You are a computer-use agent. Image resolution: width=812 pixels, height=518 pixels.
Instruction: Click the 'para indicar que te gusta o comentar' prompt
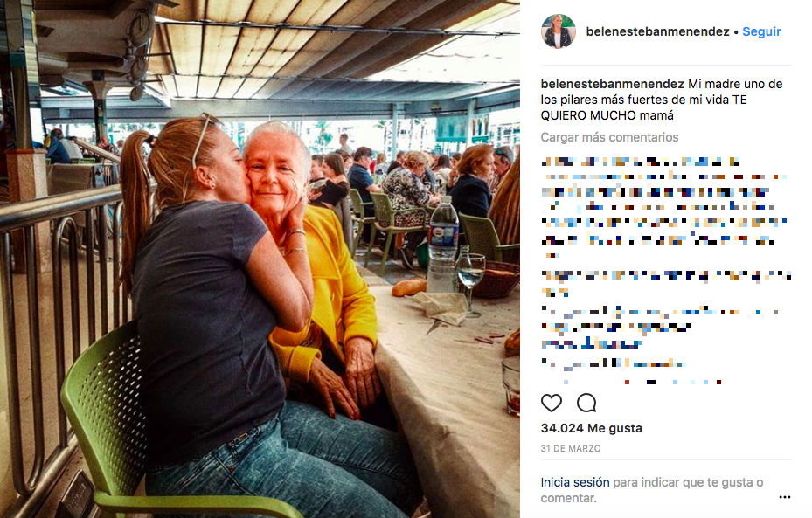(652, 490)
